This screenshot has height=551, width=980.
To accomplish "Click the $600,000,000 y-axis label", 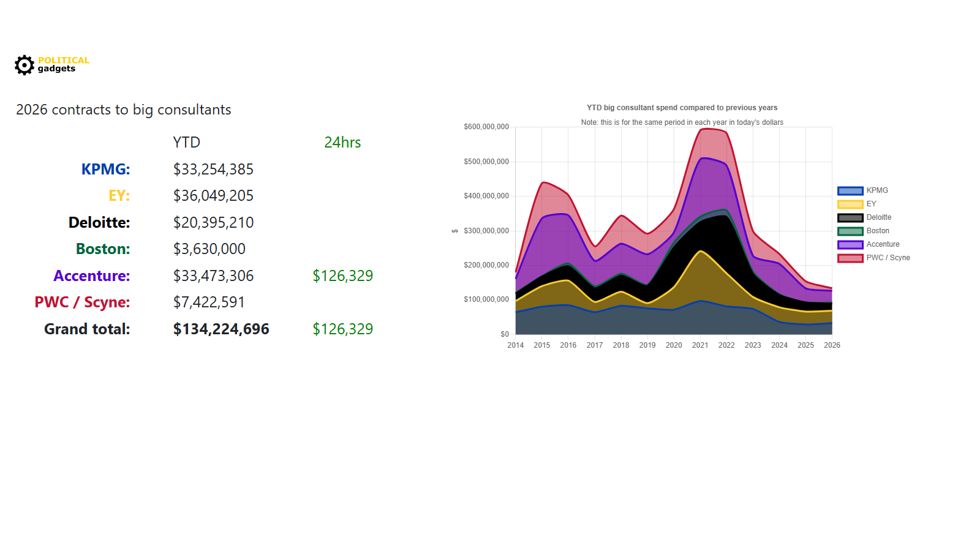I will point(486,127).
